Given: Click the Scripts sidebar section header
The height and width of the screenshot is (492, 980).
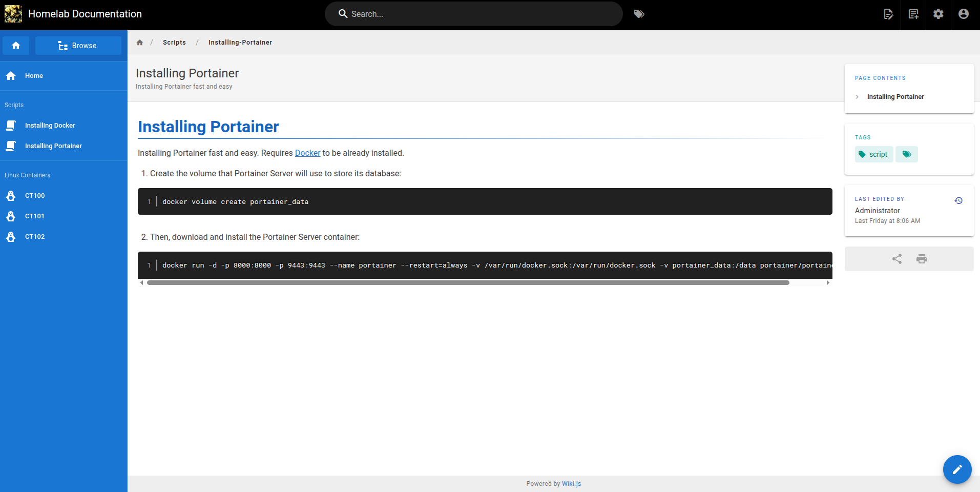Looking at the screenshot, I should pos(14,105).
